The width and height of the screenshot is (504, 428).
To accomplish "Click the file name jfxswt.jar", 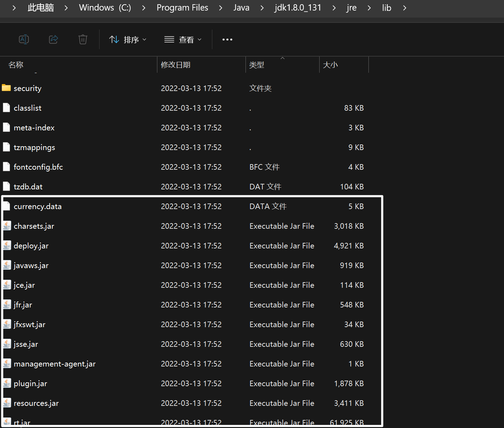I will (x=30, y=324).
